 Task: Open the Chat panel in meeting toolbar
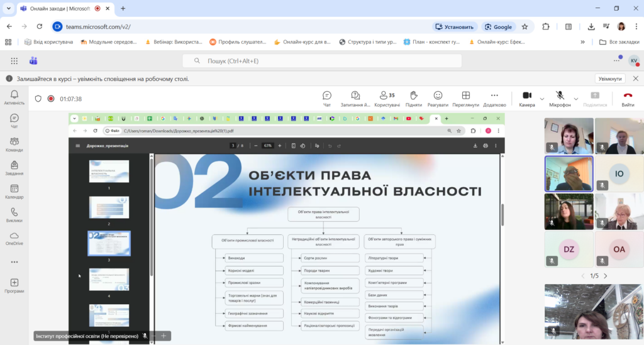[x=326, y=98]
